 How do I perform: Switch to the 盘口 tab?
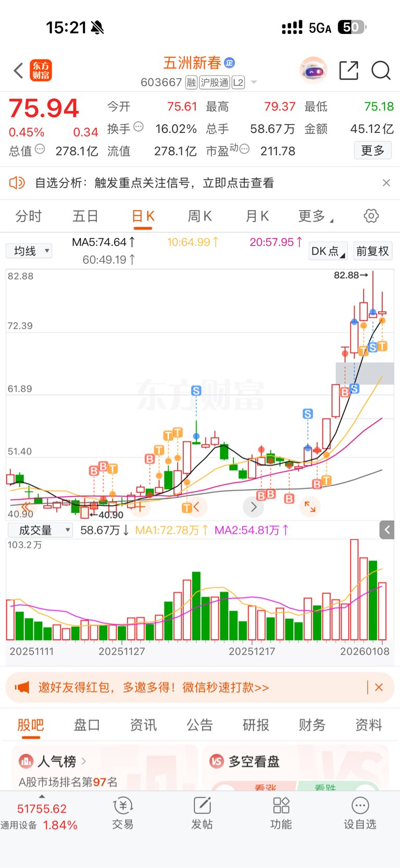(x=87, y=725)
